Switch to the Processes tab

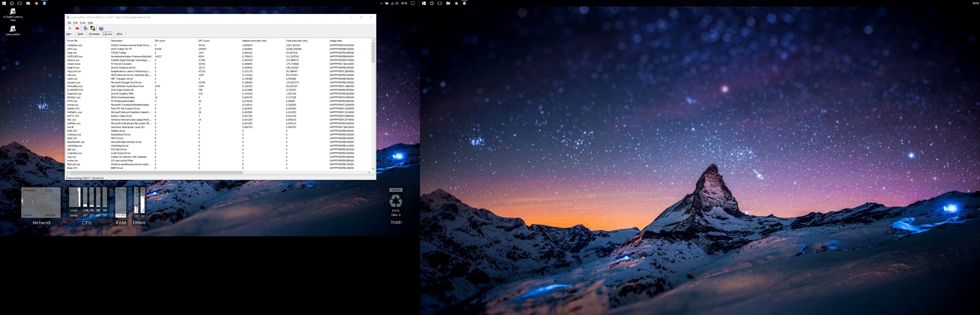[x=94, y=34]
